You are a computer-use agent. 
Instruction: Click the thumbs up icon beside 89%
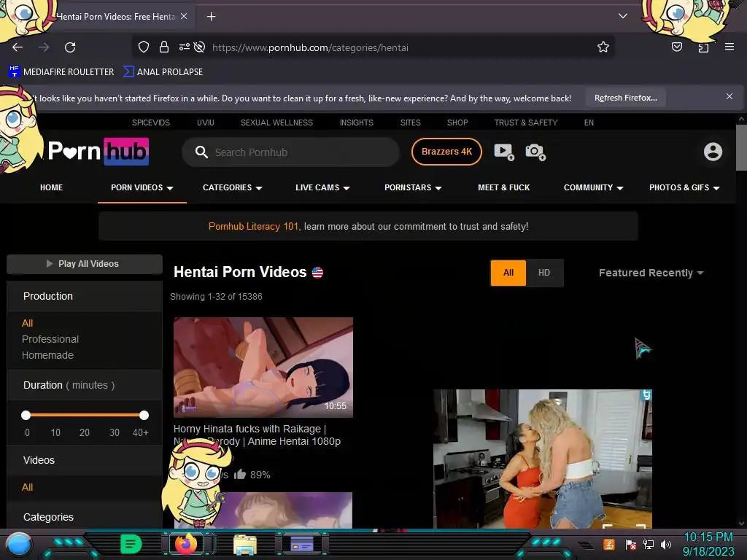[240, 474]
